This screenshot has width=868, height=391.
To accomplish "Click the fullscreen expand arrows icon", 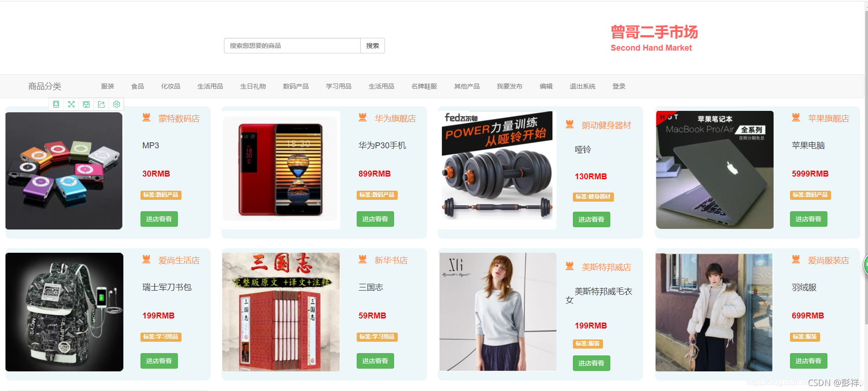I will (x=71, y=104).
